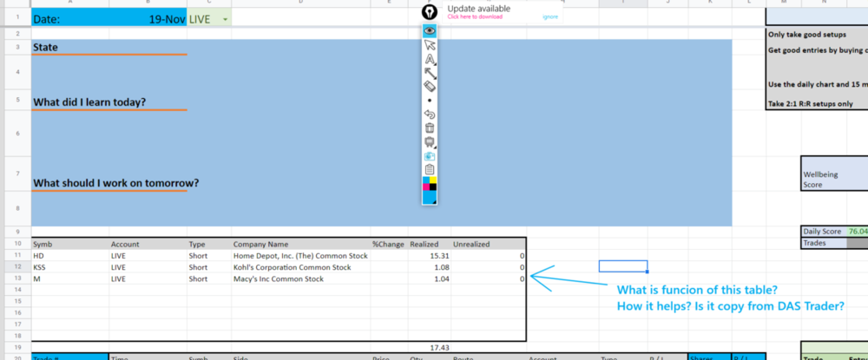This screenshot has height=360, width=868.
Task: Select the 'Company Name' header cell
Action: click(301, 244)
